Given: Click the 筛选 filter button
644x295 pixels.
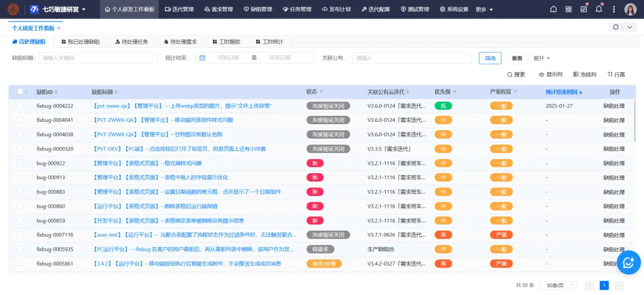Looking at the screenshot, I should click(490, 58).
